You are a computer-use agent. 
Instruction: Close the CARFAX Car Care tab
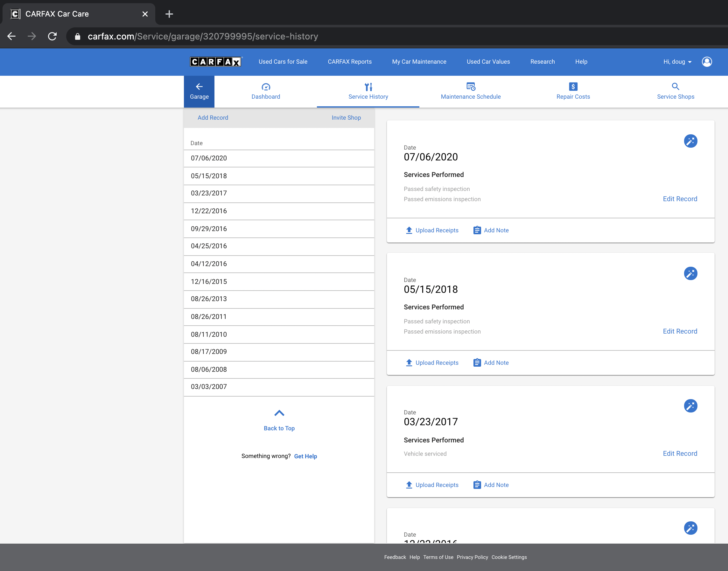(145, 14)
